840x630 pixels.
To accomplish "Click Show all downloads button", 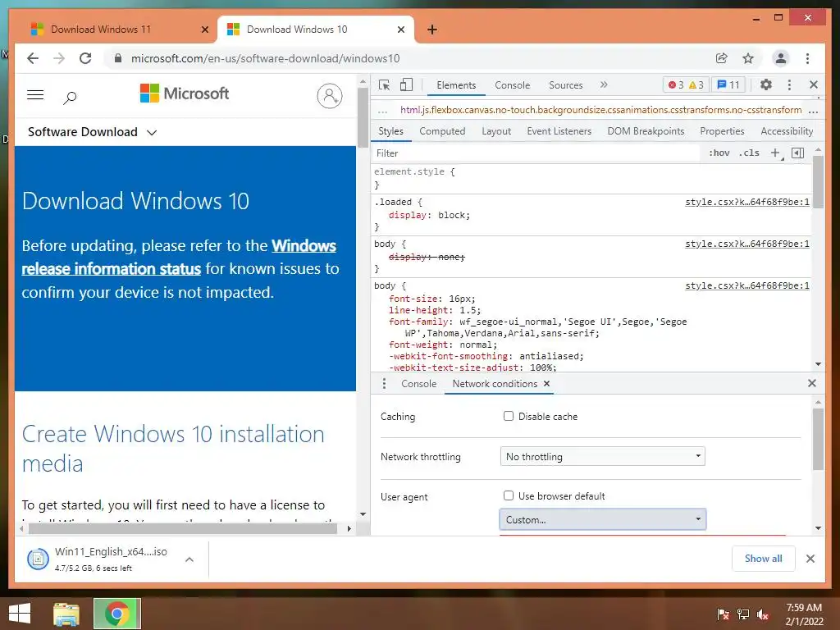I will (x=764, y=558).
